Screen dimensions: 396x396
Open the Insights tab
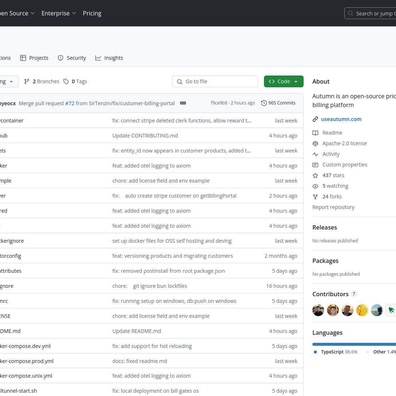(109, 58)
